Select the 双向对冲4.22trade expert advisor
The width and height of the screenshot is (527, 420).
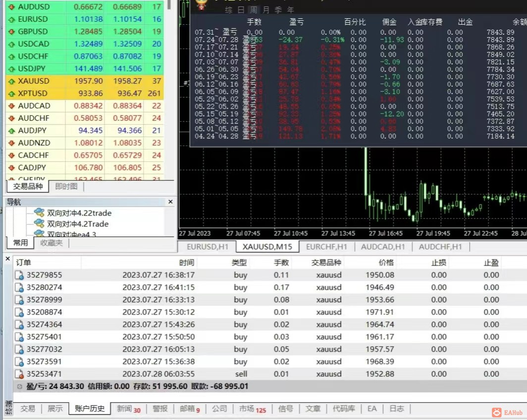(x=79, y=213)
